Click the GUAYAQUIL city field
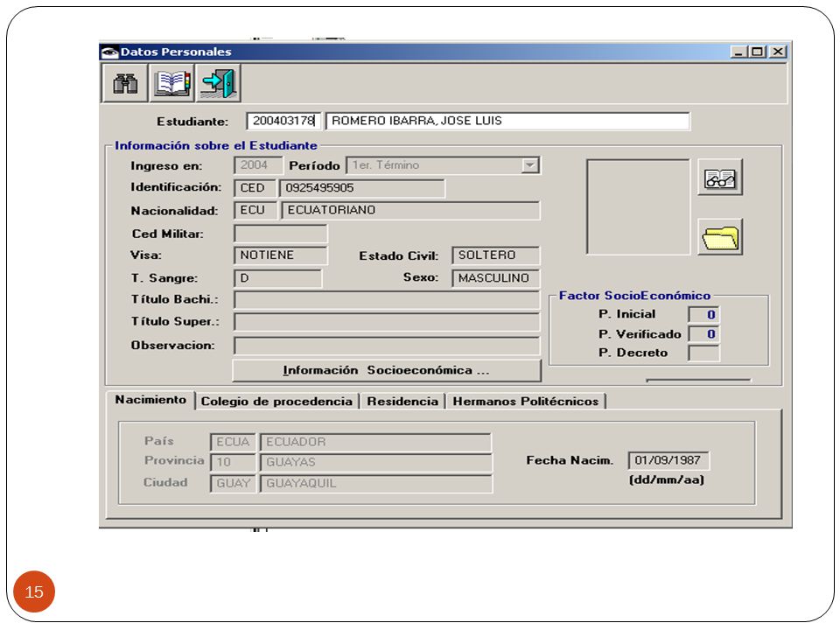 375,483
